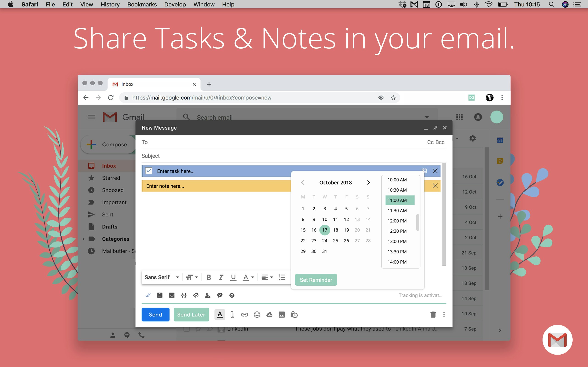588x367 pixels.
Task: Open the emoji insert icon
Action: (x=257, y=314)
